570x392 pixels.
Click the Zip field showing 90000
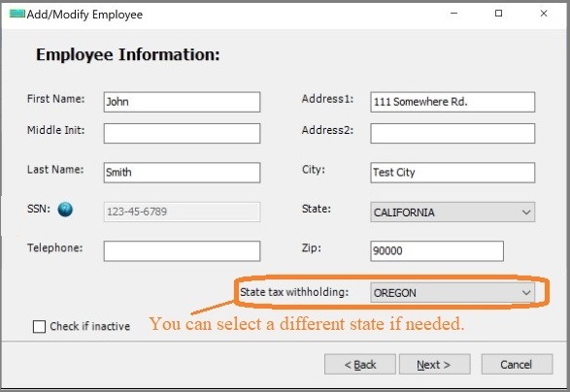coord(437,251)
